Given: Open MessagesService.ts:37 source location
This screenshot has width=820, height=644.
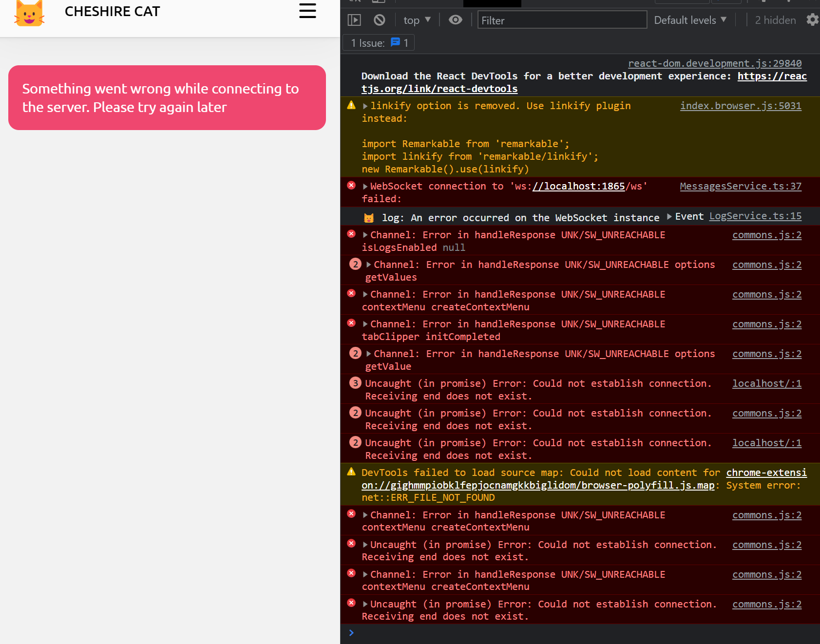Looking at the screenshot, I should [x=740, y=186].
